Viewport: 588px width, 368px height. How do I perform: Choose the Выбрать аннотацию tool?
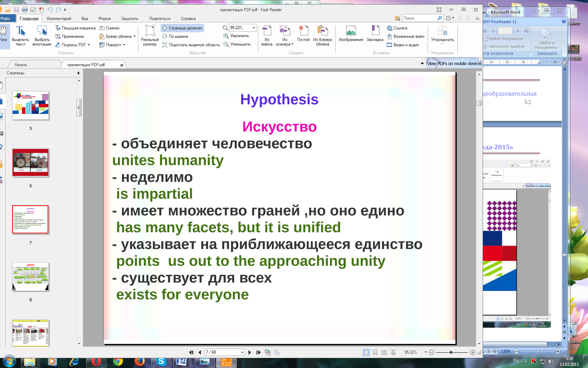[42, 36]
